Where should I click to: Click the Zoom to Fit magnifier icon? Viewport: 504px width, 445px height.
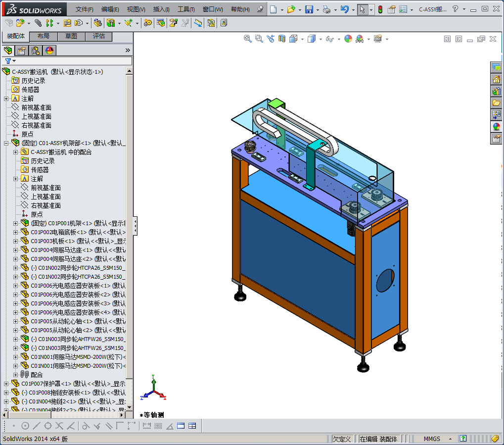[248, 39]
